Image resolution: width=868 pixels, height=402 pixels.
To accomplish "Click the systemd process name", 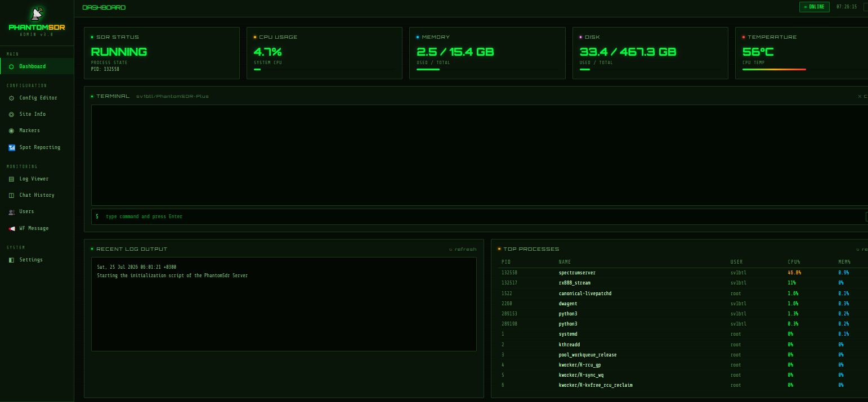I will tap(568, 334).
